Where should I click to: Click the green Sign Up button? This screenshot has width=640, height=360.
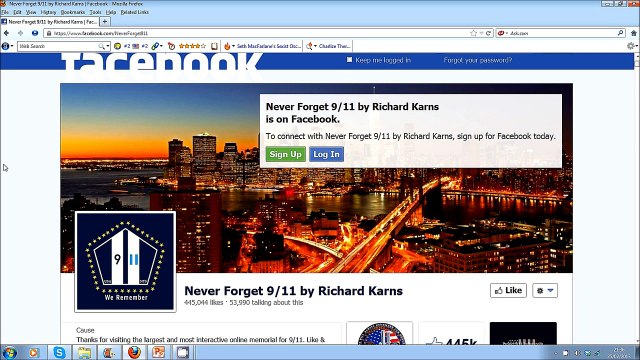pos(285,154)
